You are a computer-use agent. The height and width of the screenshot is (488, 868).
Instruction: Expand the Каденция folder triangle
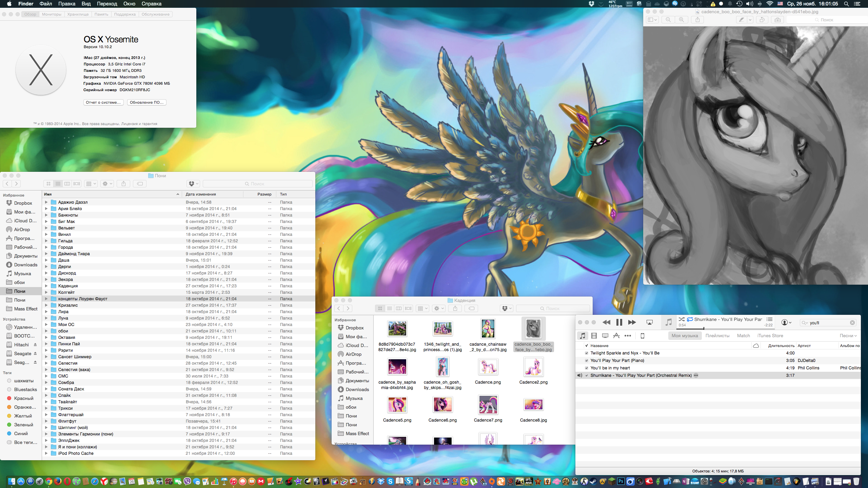46,286
